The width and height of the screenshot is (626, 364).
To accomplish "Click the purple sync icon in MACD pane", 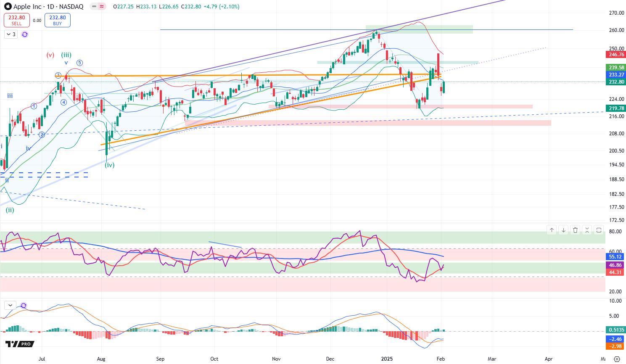I will point(24,306).
